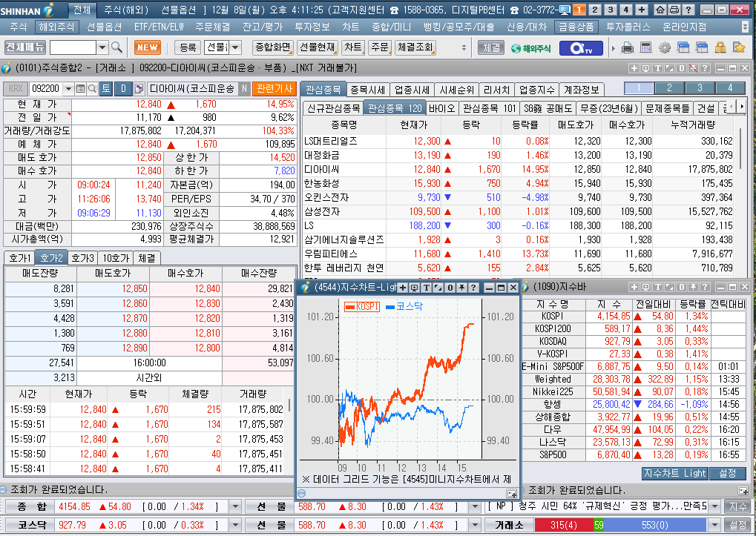This screenshot has width=756, height=536.
Task: Click the 해외주식 globe shortcut
Action: click(531, 48)
